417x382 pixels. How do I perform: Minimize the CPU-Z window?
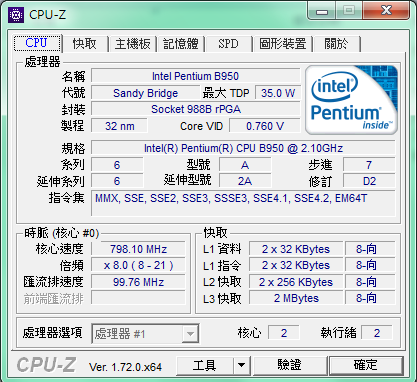pos(322,12)
